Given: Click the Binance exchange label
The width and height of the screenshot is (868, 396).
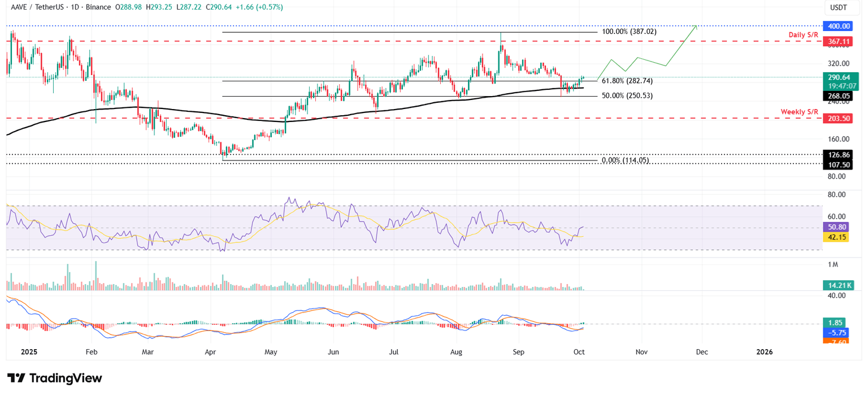Looking at the screenshot, I should click(98, 7).
